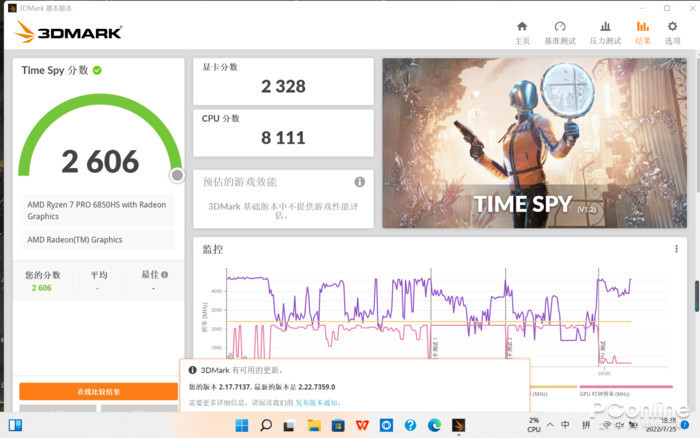Click the green validation checkmark next to Time Spy
700x438 pixels.
[x=97, y=70]
